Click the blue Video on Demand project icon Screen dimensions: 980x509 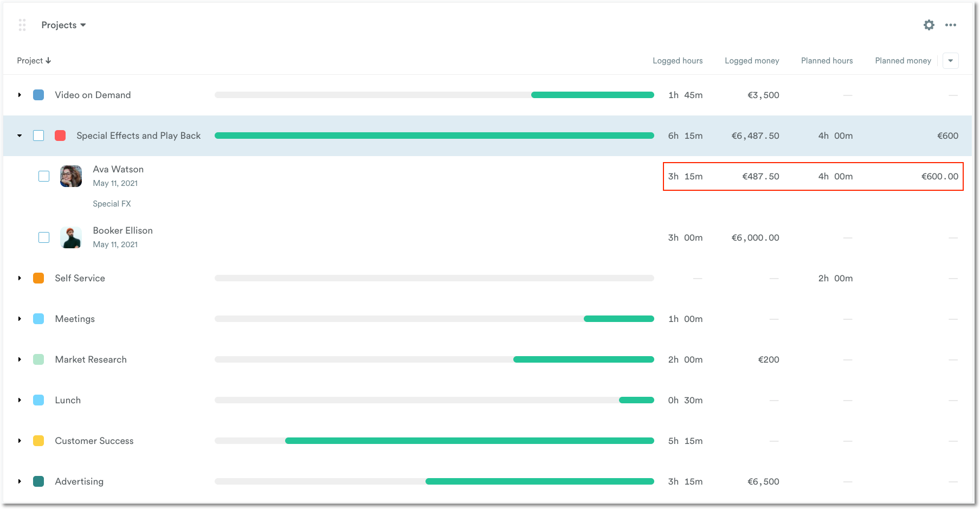(38, 94)
